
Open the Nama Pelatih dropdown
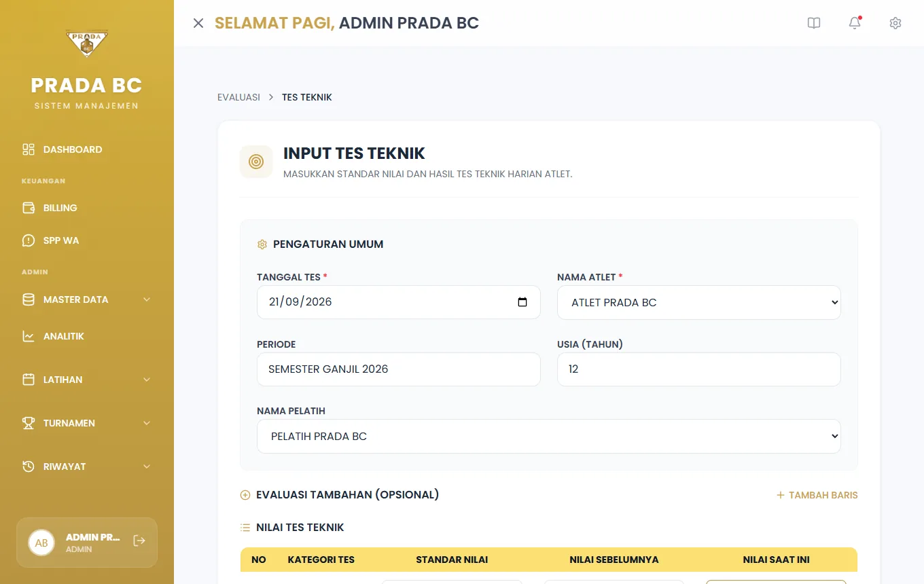pyautogui.click(x=549, y=436)
